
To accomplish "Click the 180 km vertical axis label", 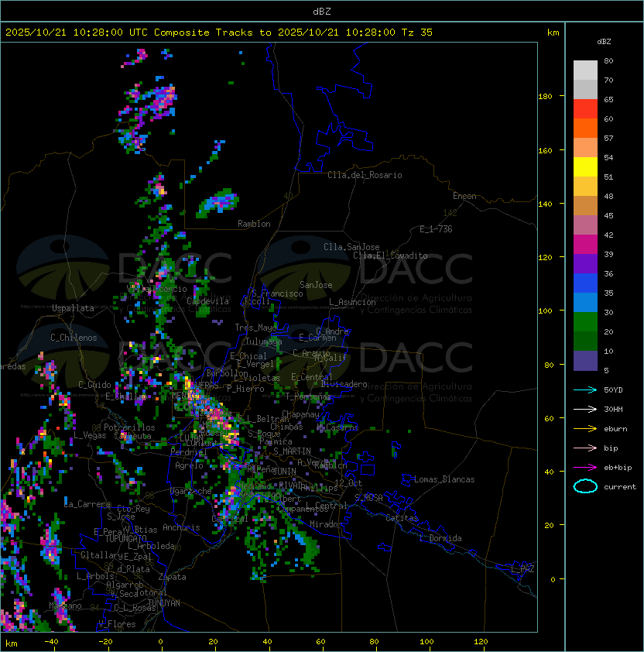I will click(545, 96).
